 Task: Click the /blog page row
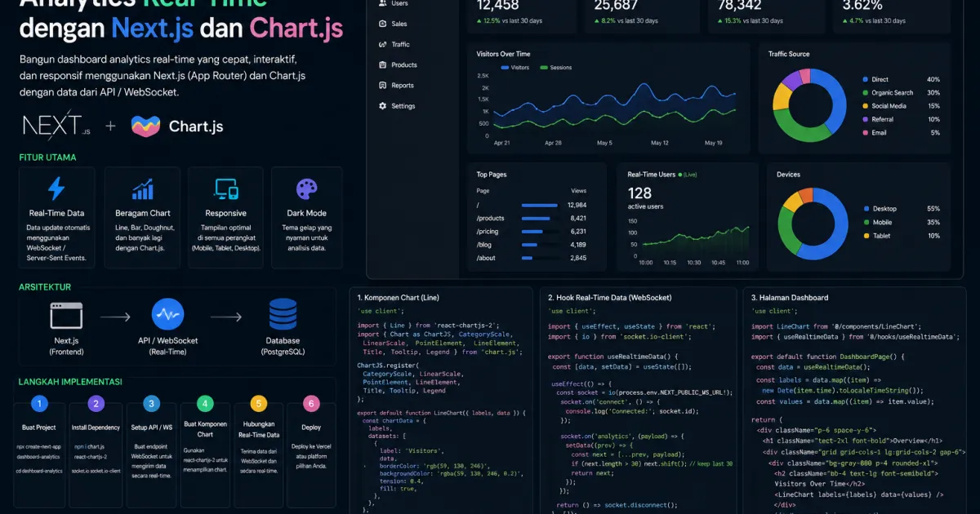pos(532,244)
